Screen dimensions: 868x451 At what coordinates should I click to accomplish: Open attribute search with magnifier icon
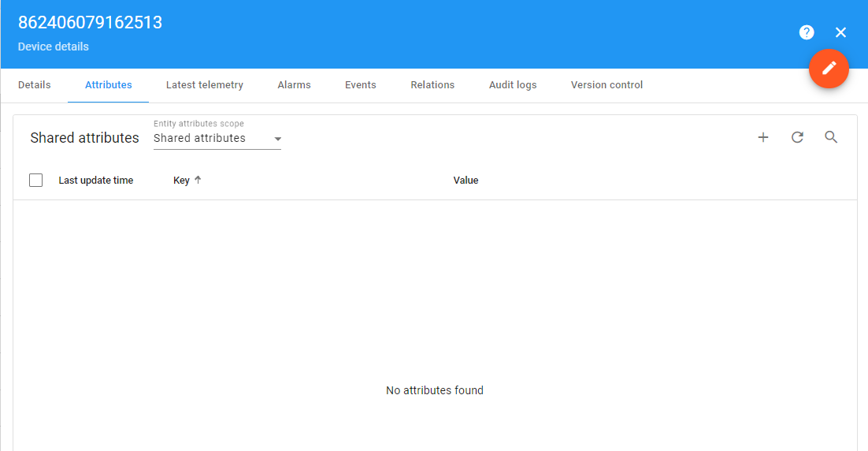[x=831, y=137]
